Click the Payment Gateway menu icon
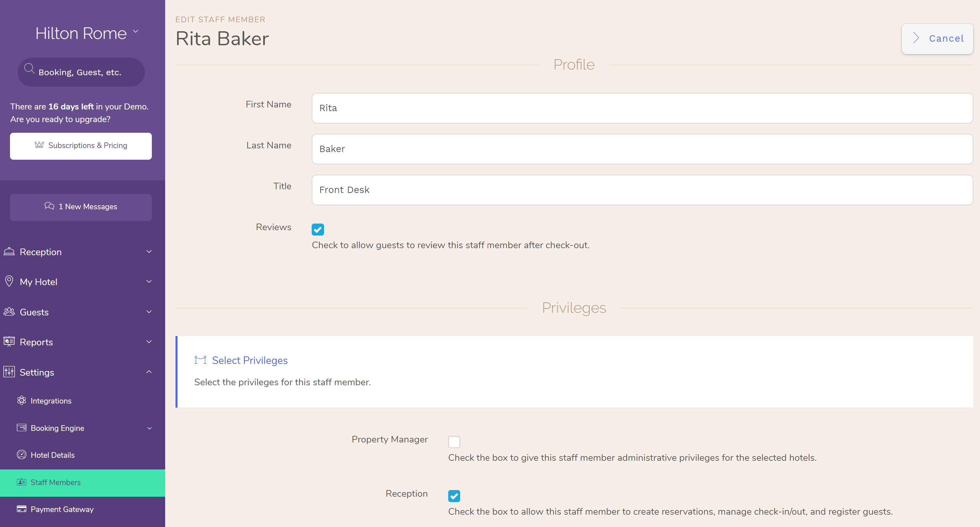980x527 pixels. click(x=21, y=509)
